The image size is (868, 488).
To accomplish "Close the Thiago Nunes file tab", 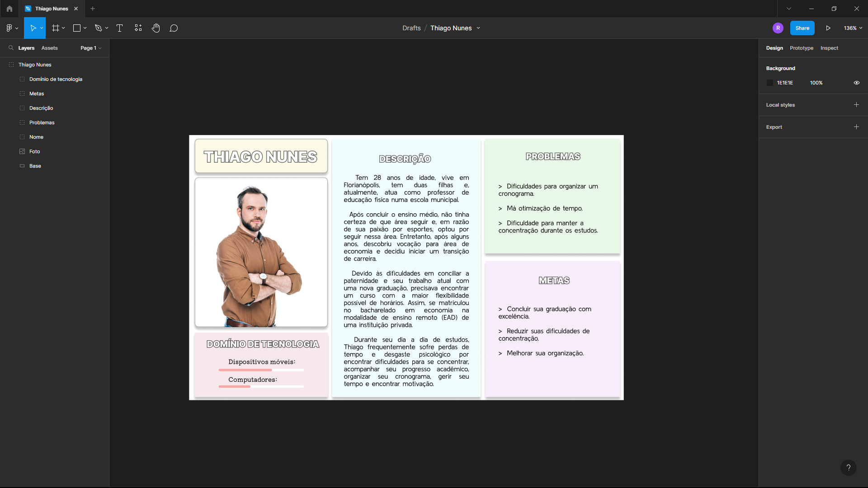I will (76, 9).
